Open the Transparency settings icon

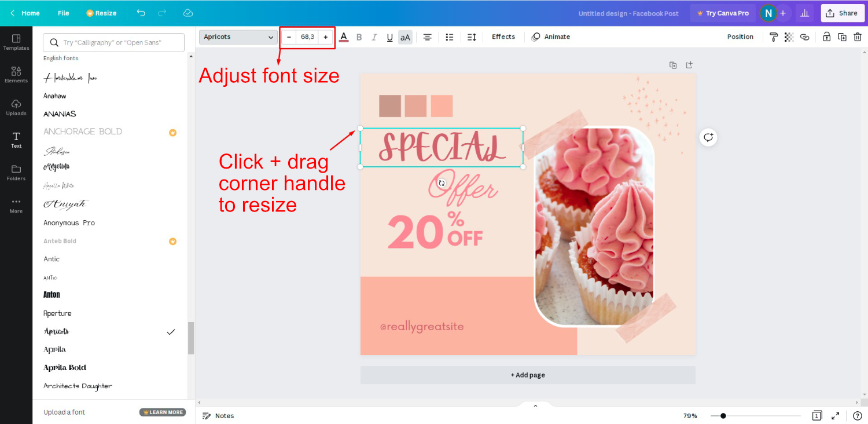(x=789, y=36)
